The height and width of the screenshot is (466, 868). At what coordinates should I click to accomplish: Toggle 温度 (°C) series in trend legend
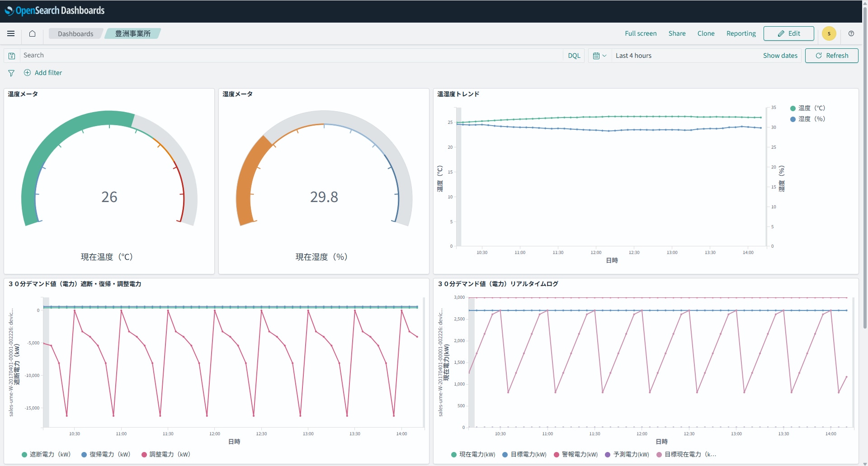(811, 108)
